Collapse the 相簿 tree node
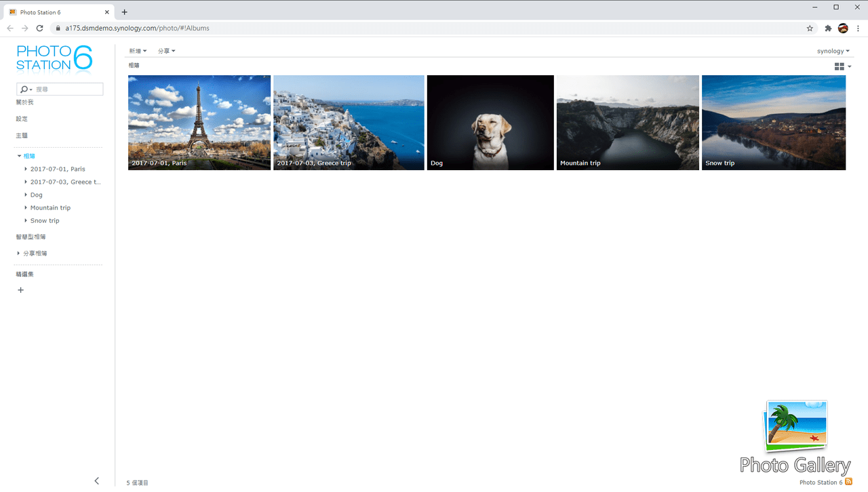Screen dimensions: 868x492 coord(19,156)
